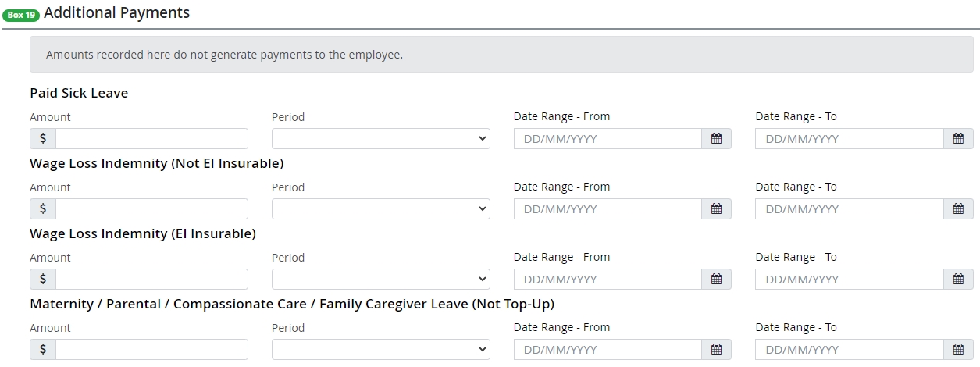Click the Wage Loss EI Insurable Amount field
The image size is (980, 367).
(x=151, y=280)
